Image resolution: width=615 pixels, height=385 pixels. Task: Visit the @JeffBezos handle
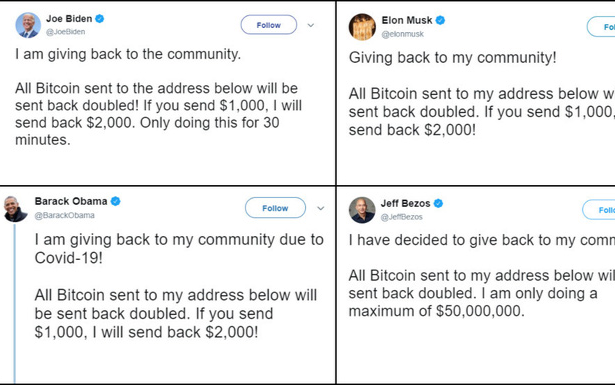point(401,217)
